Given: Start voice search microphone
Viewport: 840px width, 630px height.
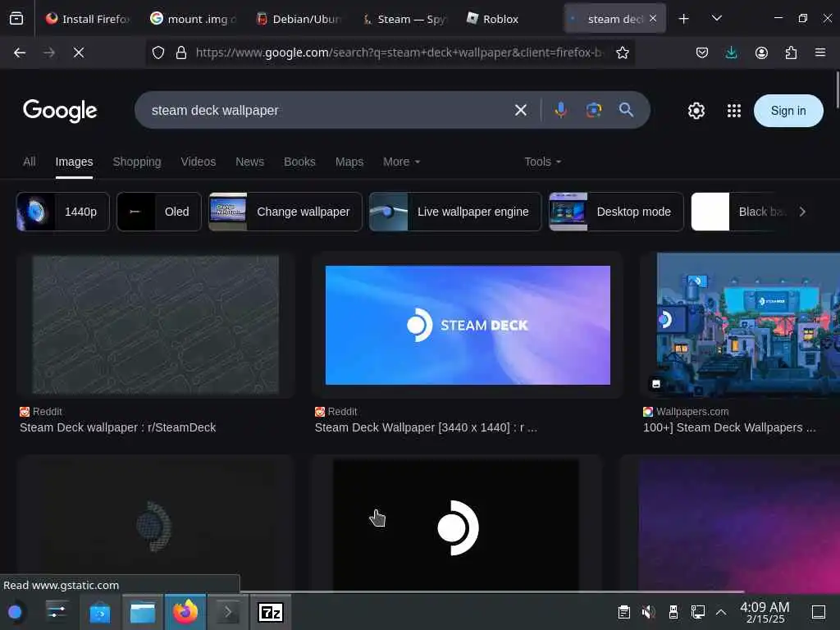Looking at the screenshot, I should [561, 111].
